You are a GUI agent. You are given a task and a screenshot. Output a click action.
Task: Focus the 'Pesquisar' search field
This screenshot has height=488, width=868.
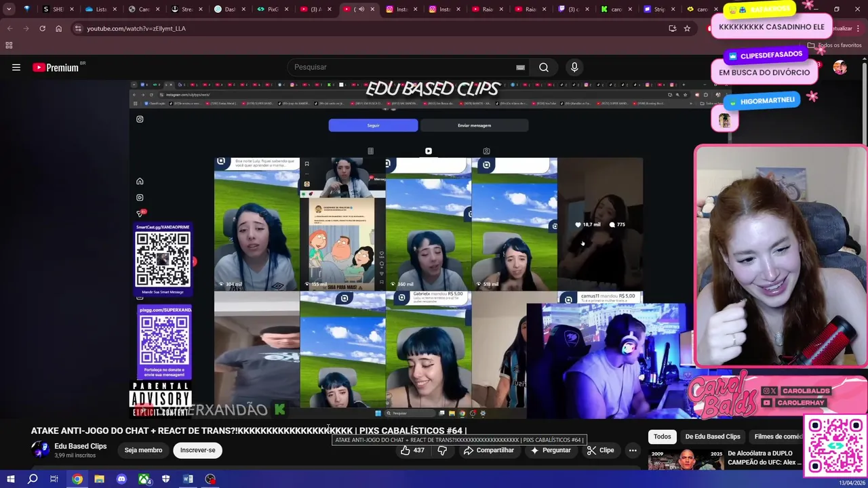[400, 67]
